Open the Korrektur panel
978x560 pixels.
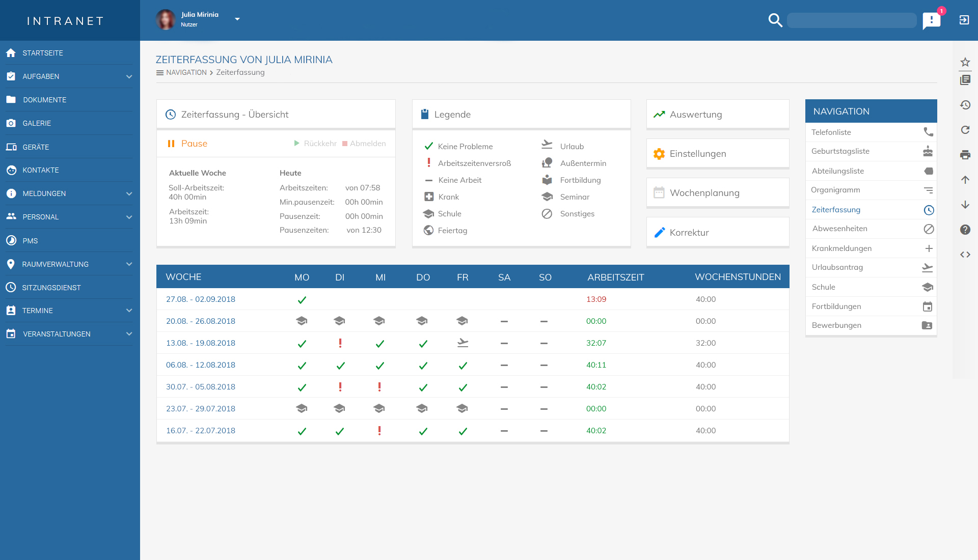coord(718,233)
